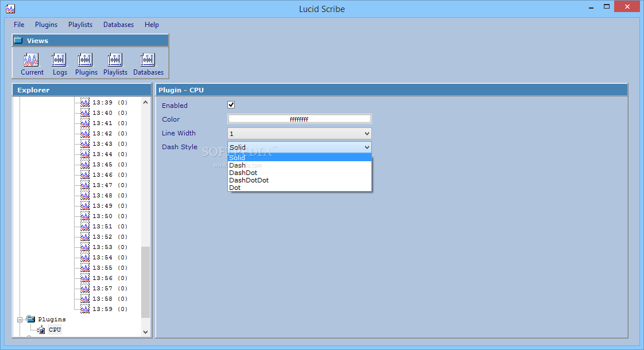This screenshot has height=350, width=644.
Task: Select the 13:56 (0) log entry
Action: [x=110, y=278]
